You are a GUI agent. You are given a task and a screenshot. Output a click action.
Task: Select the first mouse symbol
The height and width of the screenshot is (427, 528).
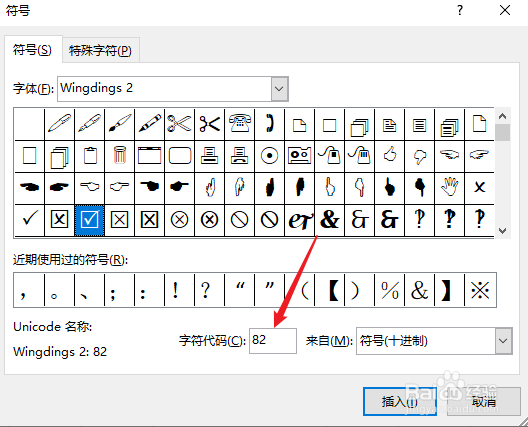point(329,156)
